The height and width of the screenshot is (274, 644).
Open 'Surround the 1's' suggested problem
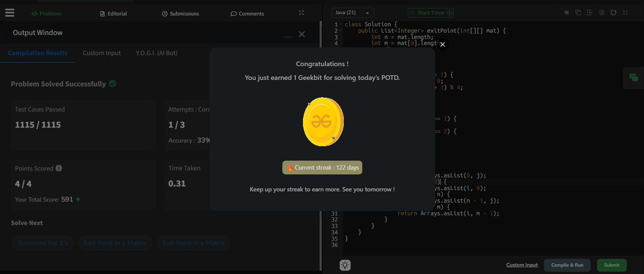point(43,243)
